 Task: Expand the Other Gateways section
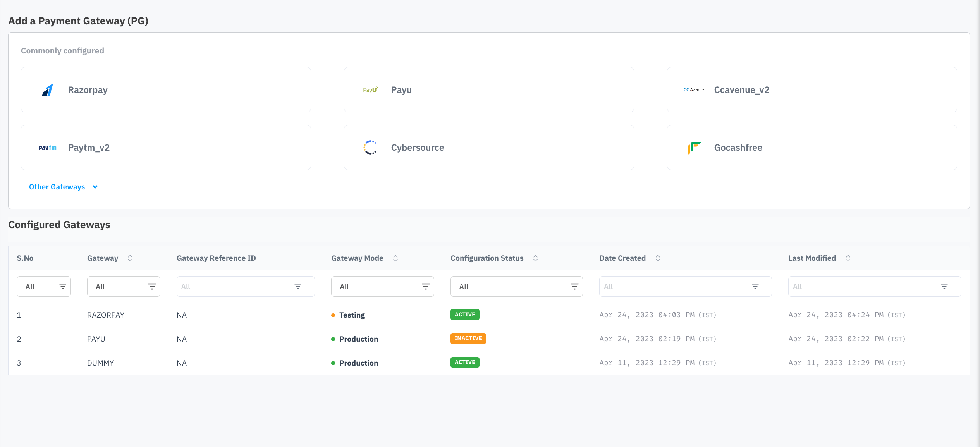63,187
